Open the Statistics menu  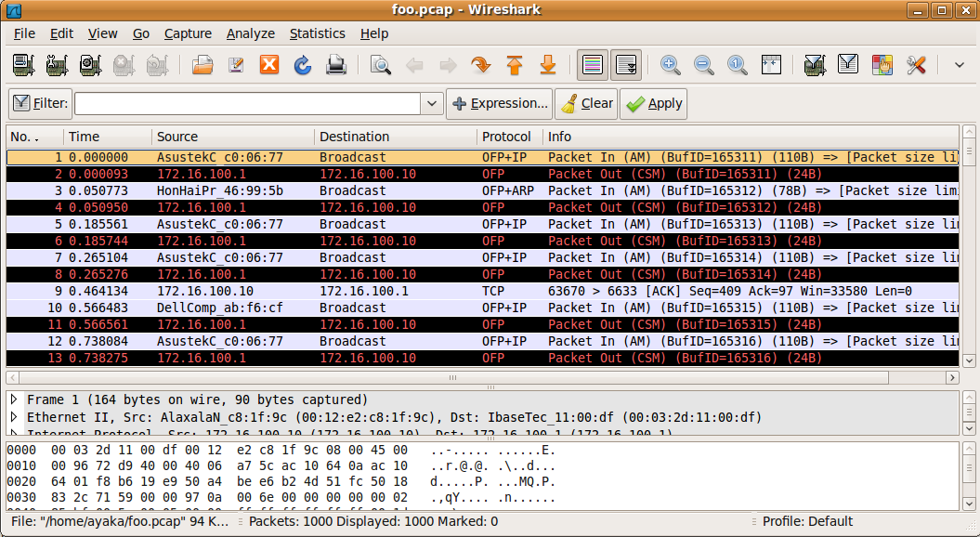point(317,33)
